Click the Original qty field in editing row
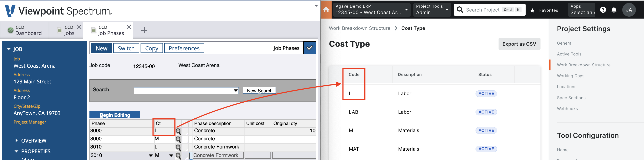644x160 pixels. 294,156
